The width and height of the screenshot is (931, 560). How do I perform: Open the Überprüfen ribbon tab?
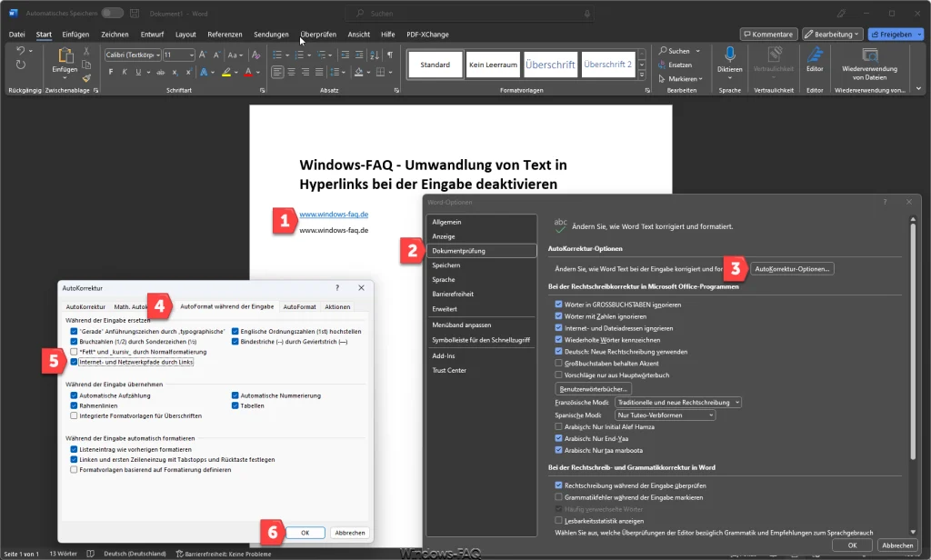[x=318, y=35]
